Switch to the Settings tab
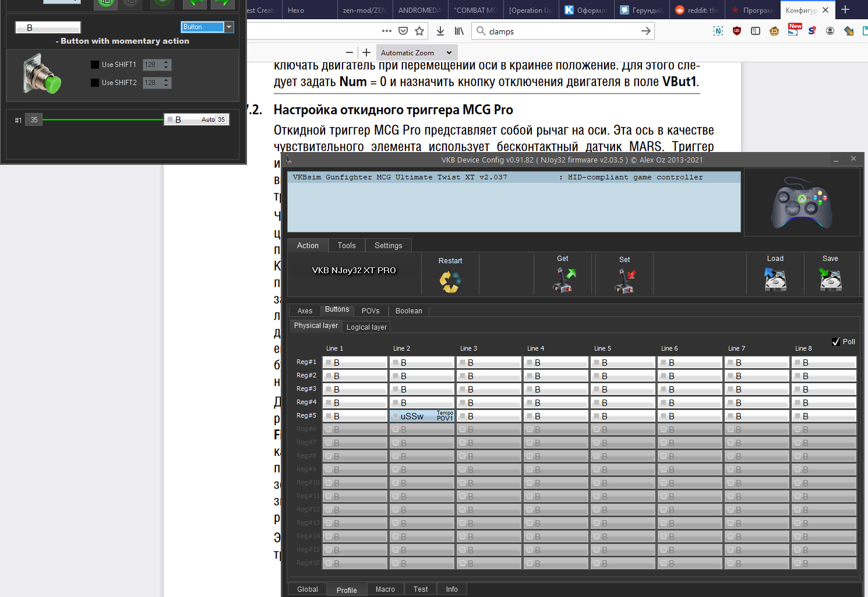This screenshot has height=597, width=868. [389, 245]
